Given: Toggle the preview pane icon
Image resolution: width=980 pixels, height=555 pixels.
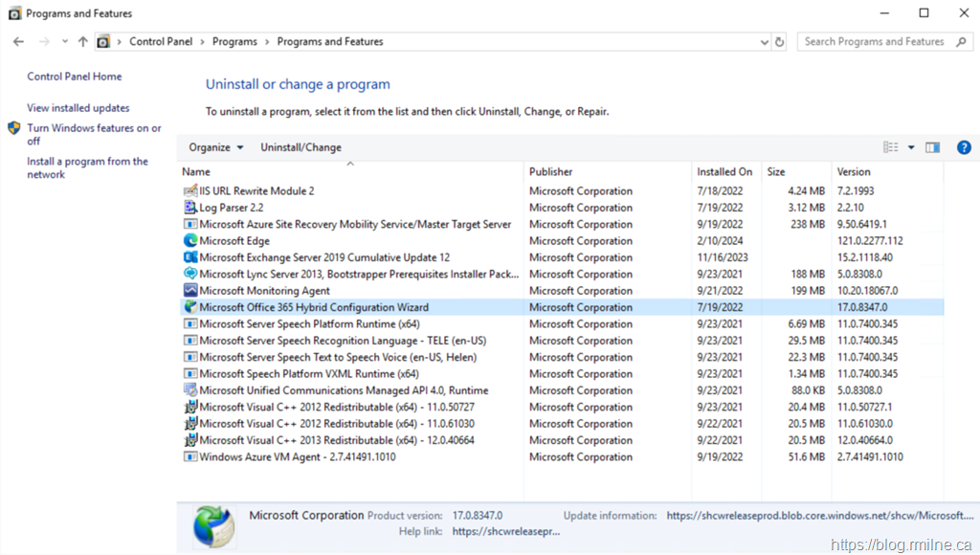Looking at the screenshot, I should (933, 147).
